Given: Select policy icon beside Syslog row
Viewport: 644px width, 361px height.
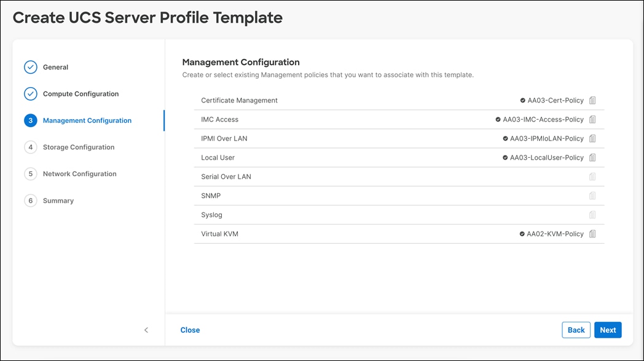Looking at the screenshot, I should (x=592, y=214).
